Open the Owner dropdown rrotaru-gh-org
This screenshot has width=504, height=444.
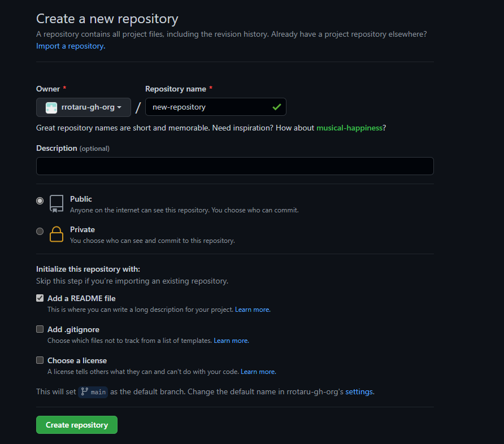[84, 107]
